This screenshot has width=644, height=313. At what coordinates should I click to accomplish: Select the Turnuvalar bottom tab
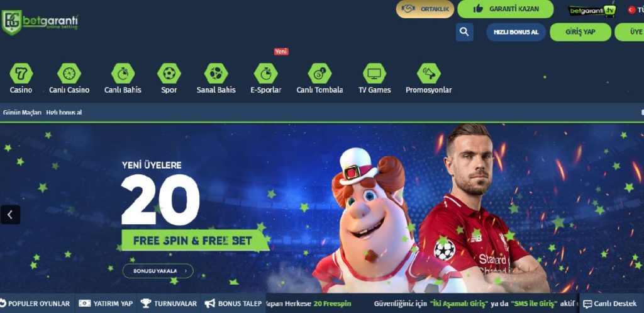[169, 304]
